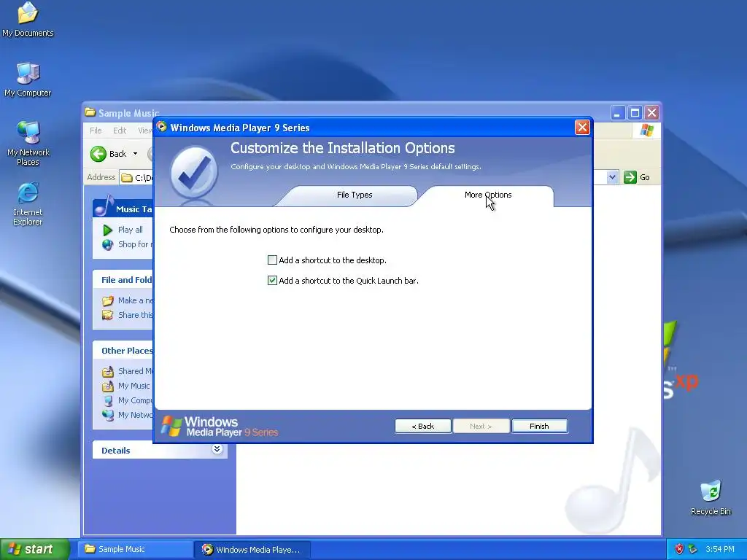Screen dimensions: 747x560
Task: Close the Windows Media Player 9 Series dialog
Action: 582,127
